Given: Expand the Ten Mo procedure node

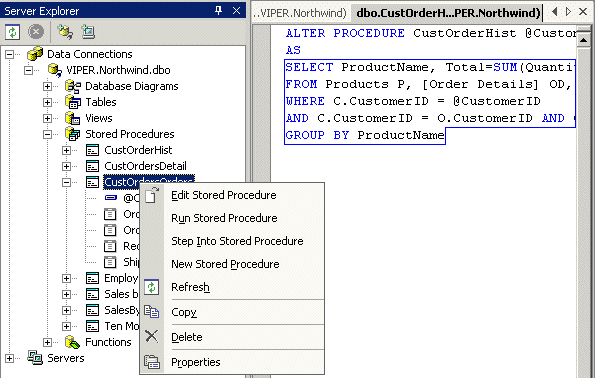Looking at the screenshot, I should point(66,326).
